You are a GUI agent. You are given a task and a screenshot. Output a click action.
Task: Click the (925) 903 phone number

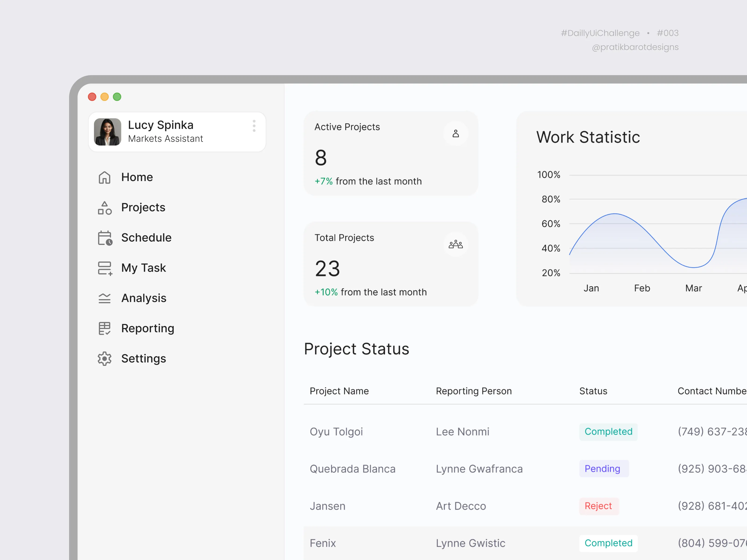[x=712, y=469]
